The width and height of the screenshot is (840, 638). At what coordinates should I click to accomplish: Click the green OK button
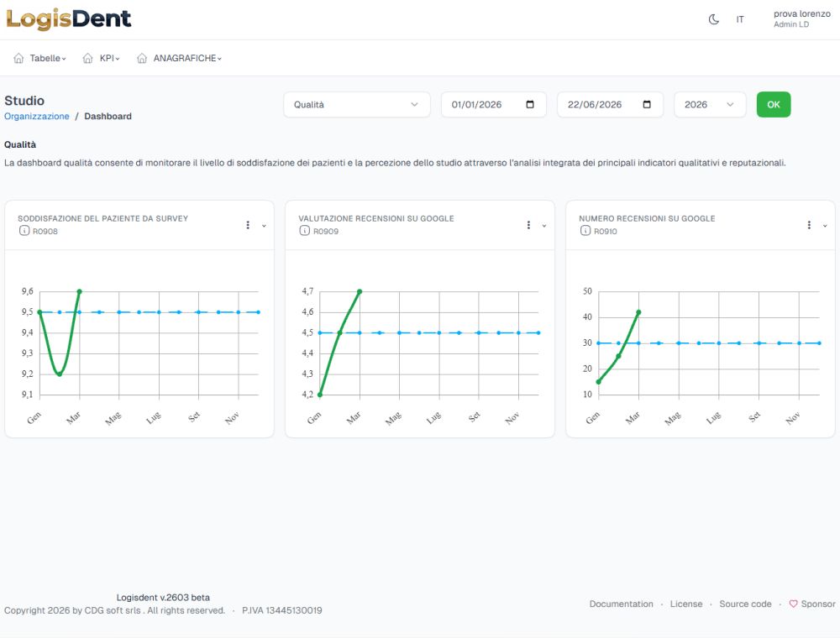click(x=774, y=104)
